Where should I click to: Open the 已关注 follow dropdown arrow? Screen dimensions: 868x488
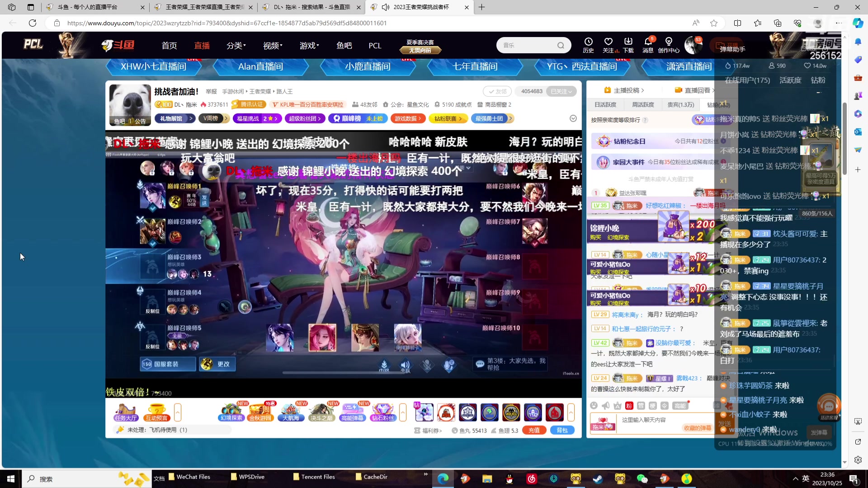(570, 91)
